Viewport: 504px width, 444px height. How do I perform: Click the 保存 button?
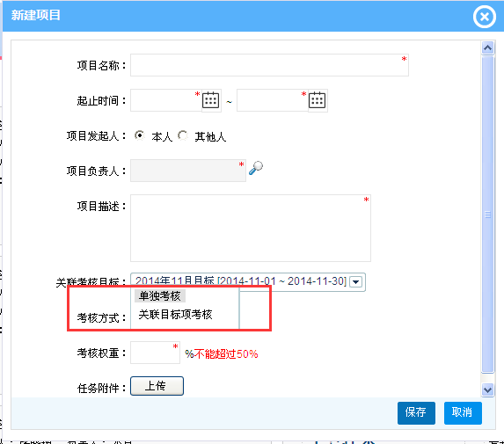pyautogui.click(x=416, y=413)
